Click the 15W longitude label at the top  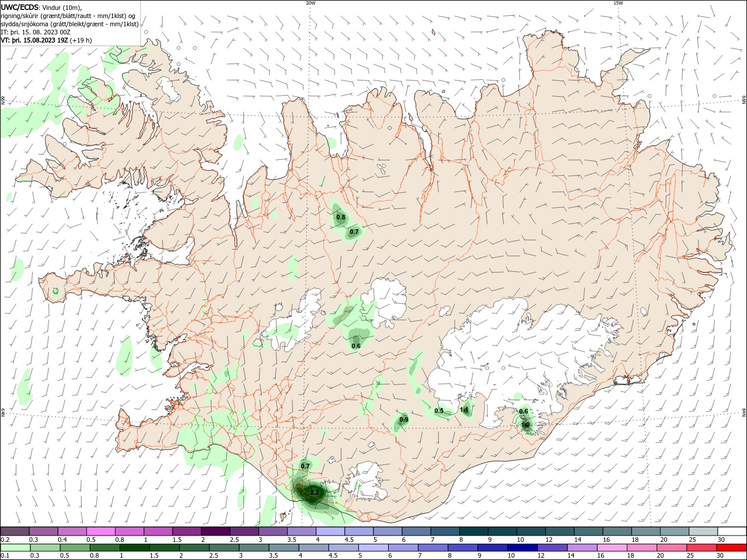(x=618, y=3)
